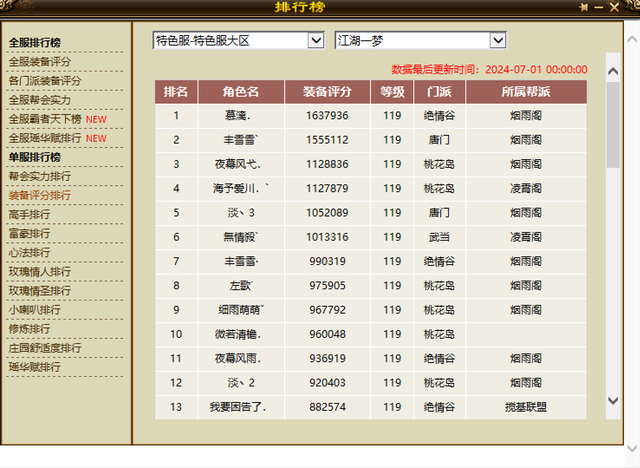Click the table's vertical scrollbar thumb
640x468 pixels.
pyautogui.click(x=613, y=125)
